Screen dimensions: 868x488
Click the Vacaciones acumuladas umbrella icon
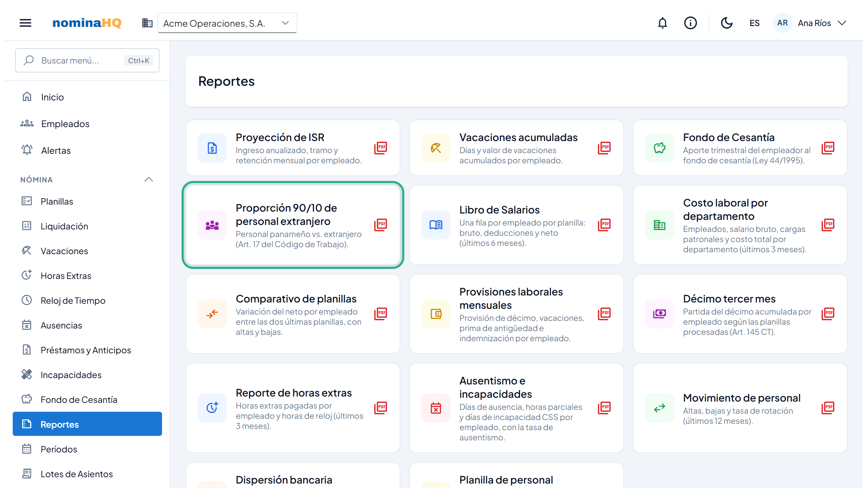coord(436,148)
